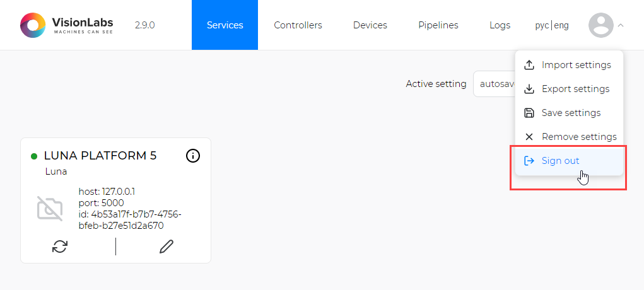The width and height of the screenshot is (644, 290).
Task: Open the user avatar menu
Action: pyautogui.click(x=601, y=25)
